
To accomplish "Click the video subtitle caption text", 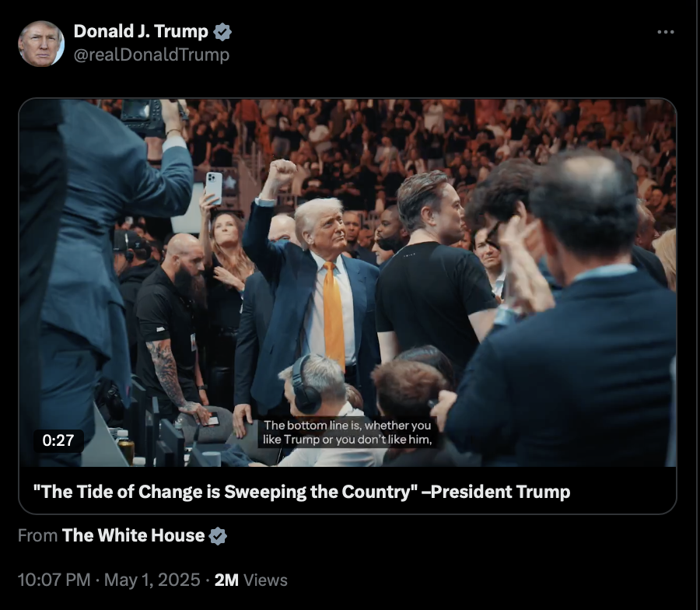I will [x=348, y=433].
